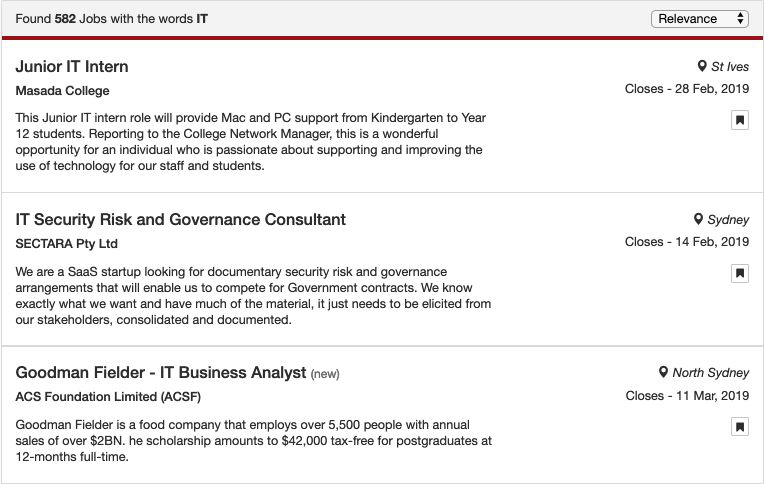
Task: Click ACS Foundation Limited (ACSF) company name
Action: point(108,397)
